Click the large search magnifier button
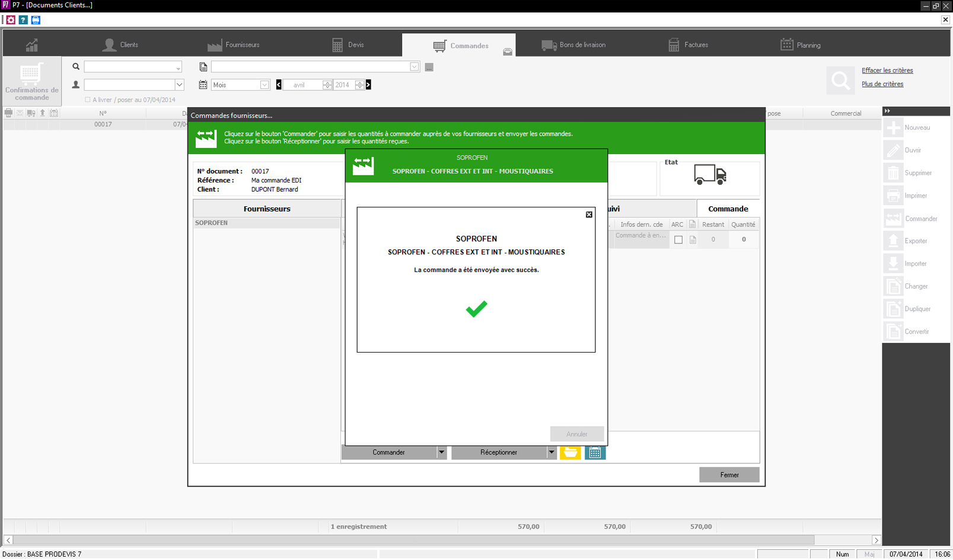This screenshot has height=560, width=953. (x=840, y=80)
